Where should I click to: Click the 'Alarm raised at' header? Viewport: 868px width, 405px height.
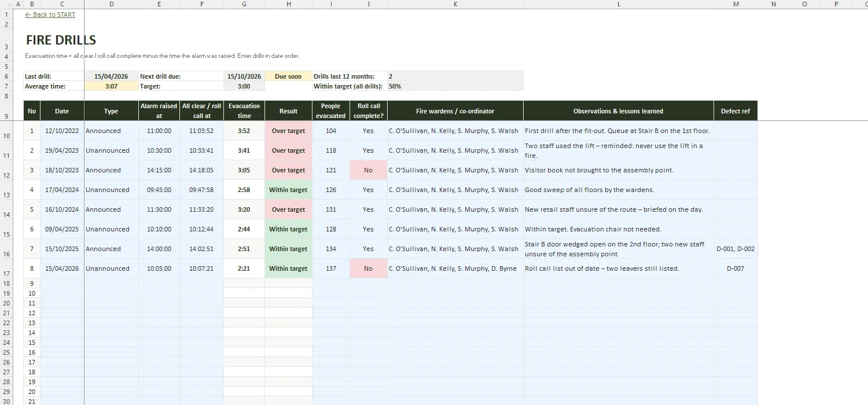point(159,111)
